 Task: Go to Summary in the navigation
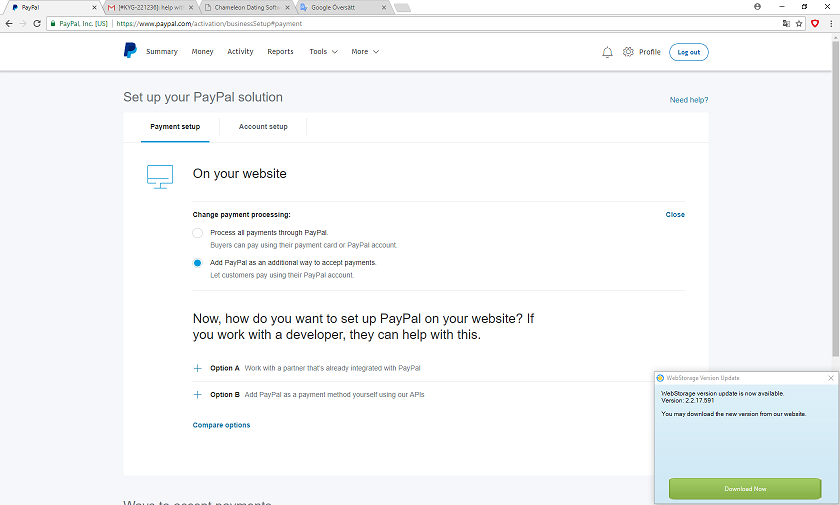(162, 51)
